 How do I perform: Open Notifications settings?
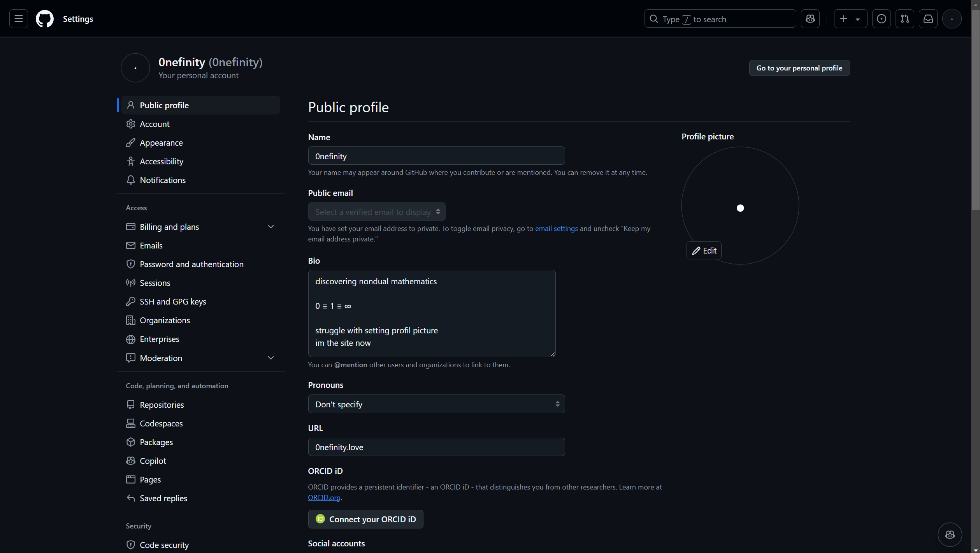201,180
